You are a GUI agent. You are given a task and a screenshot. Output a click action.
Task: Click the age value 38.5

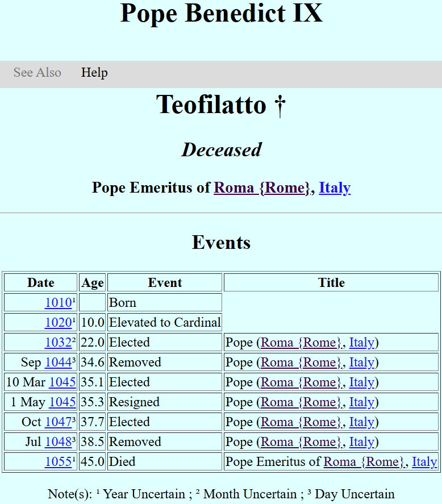point(93,442)
